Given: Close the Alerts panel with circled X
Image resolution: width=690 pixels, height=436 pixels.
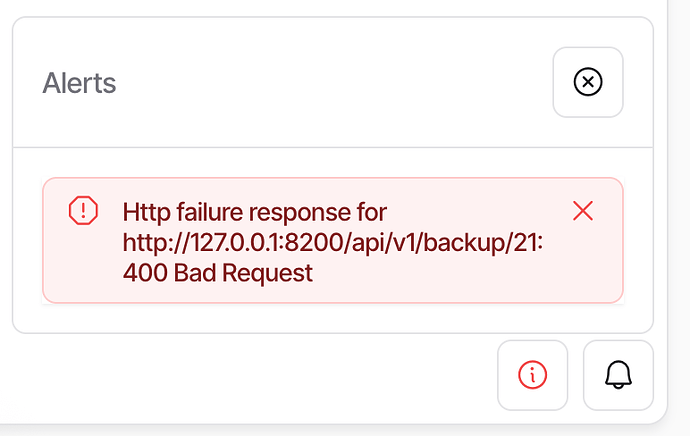Looking at the screenshot, I should (x=588, y=82).
